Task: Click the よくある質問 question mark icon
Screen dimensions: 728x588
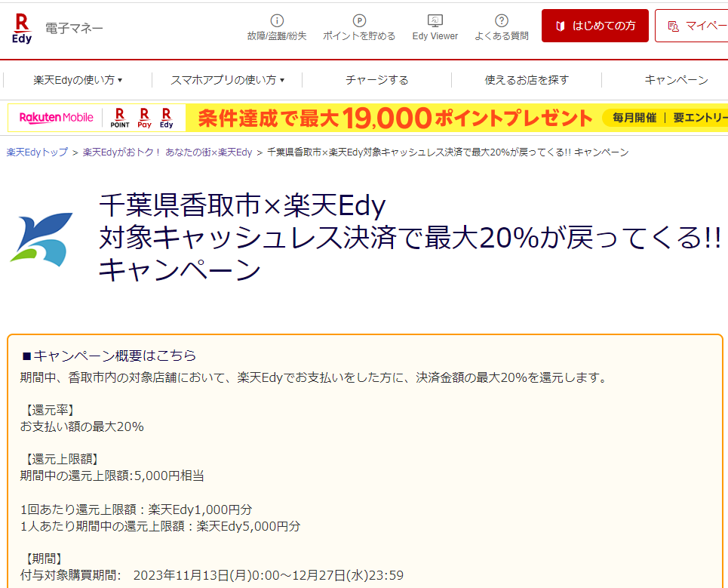Action: (x=502, y=21)
